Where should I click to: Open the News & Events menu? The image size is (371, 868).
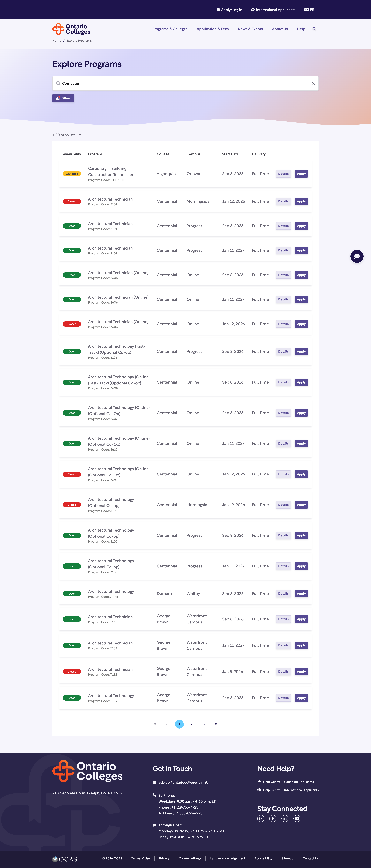[x=250, y=29]
